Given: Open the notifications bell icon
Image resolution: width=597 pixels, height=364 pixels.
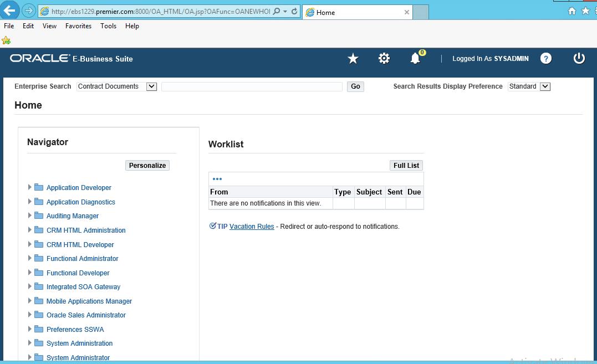Looking at the screenshot, I should click(415, 59).
